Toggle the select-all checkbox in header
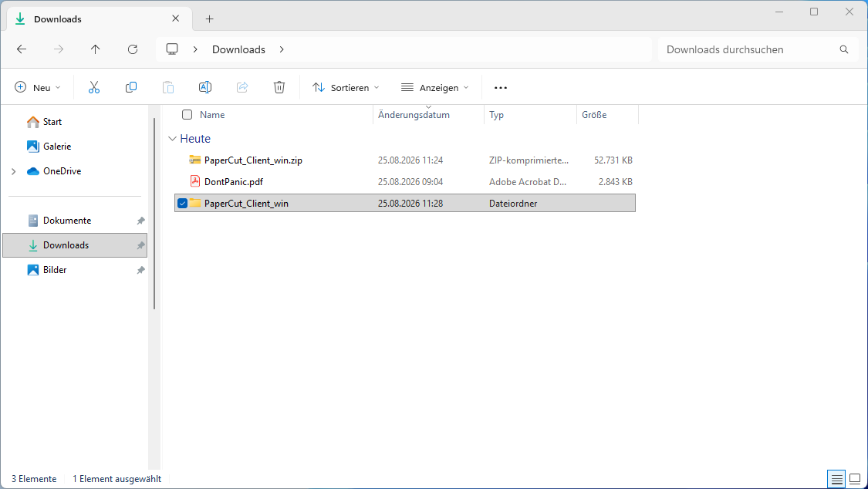This screenshot has width=868, height=489. click(x=187, y=114)
